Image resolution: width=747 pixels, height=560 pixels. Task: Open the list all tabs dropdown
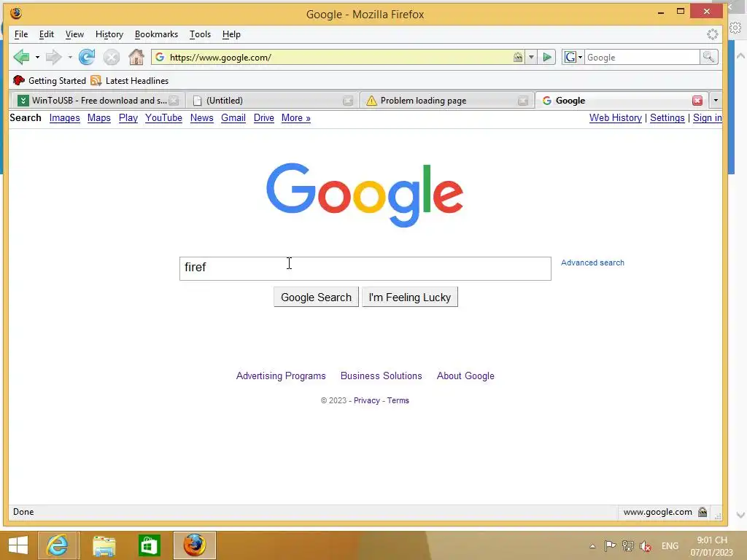[x=716, y=101]
